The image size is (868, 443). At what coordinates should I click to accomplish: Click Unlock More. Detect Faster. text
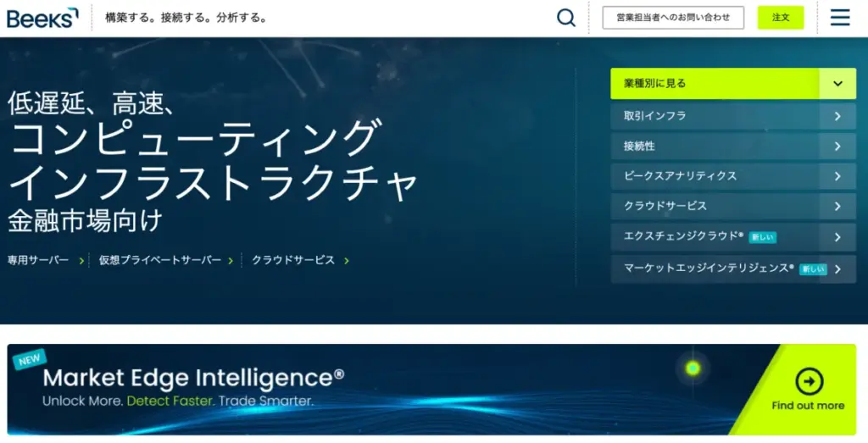pyautogui.click(x=129, y=401)
